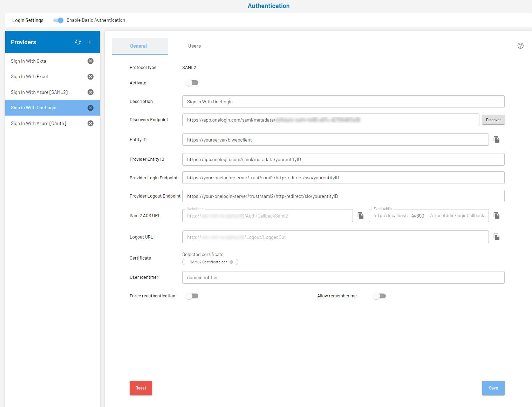Delete the Sign In With Excel provider
The image size is (532, 407).
(90, 77)
